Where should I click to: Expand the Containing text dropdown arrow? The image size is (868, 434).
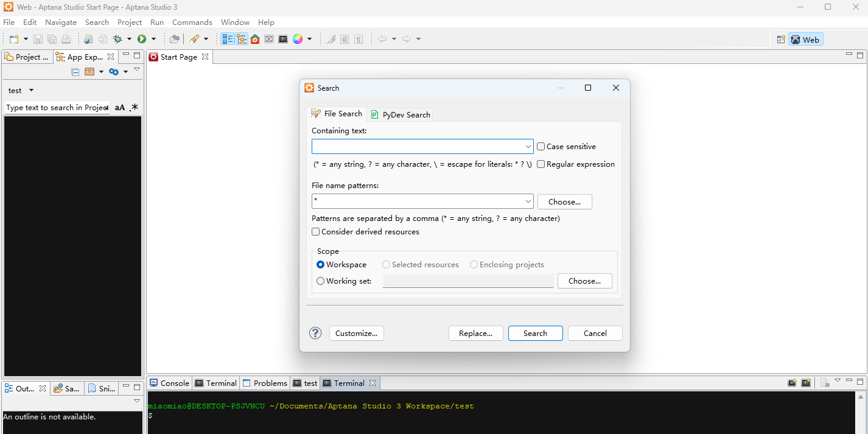528,147
